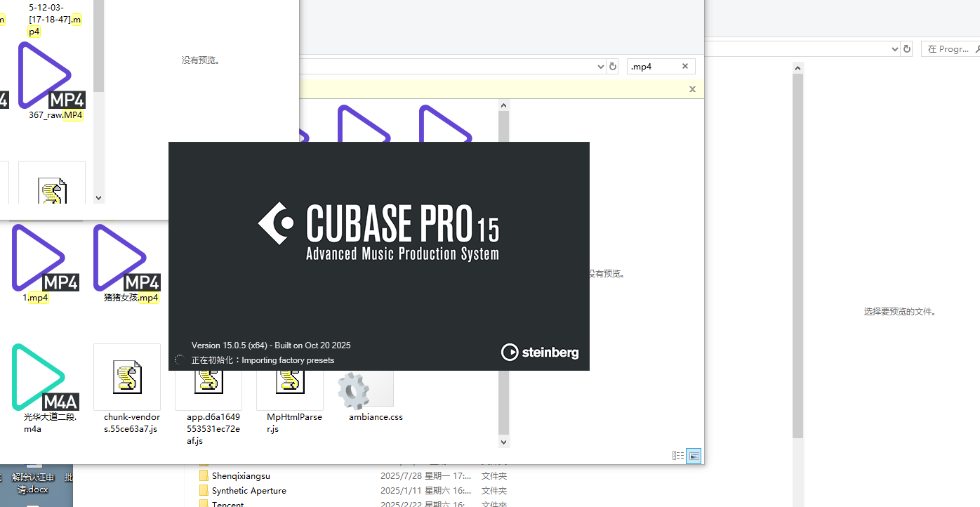Click the file name ending [17-18-47].mp4
The image size is (980, 507).
click(55, 19)
